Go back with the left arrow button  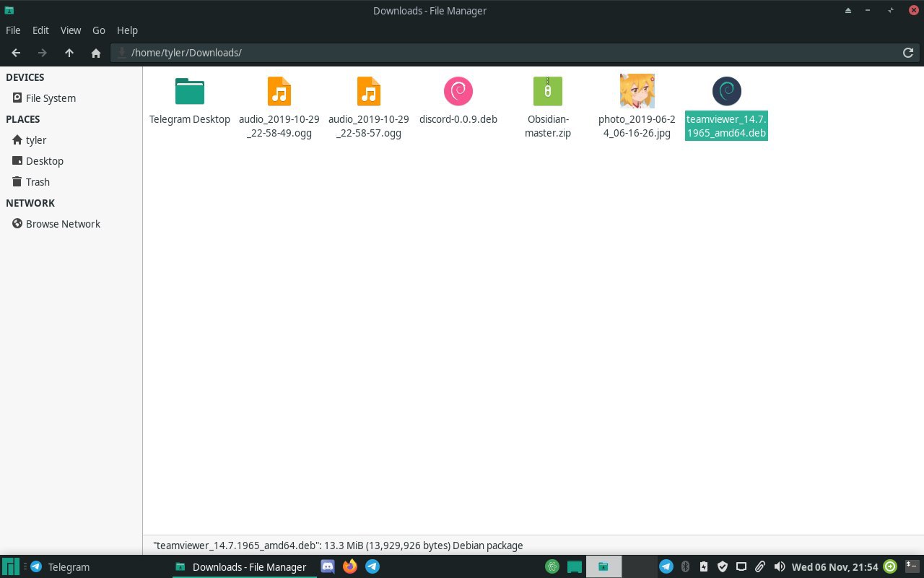pyautogui.click(x=16, y=53)
